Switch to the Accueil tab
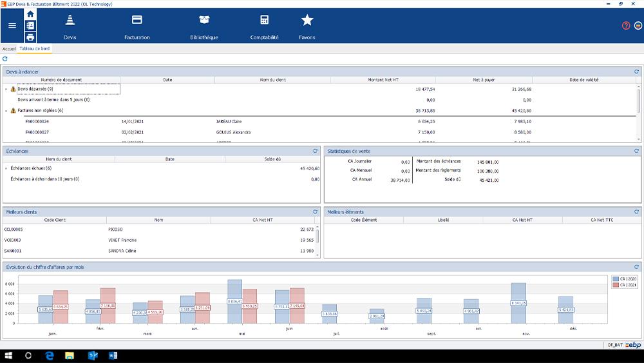 point(9,49)
